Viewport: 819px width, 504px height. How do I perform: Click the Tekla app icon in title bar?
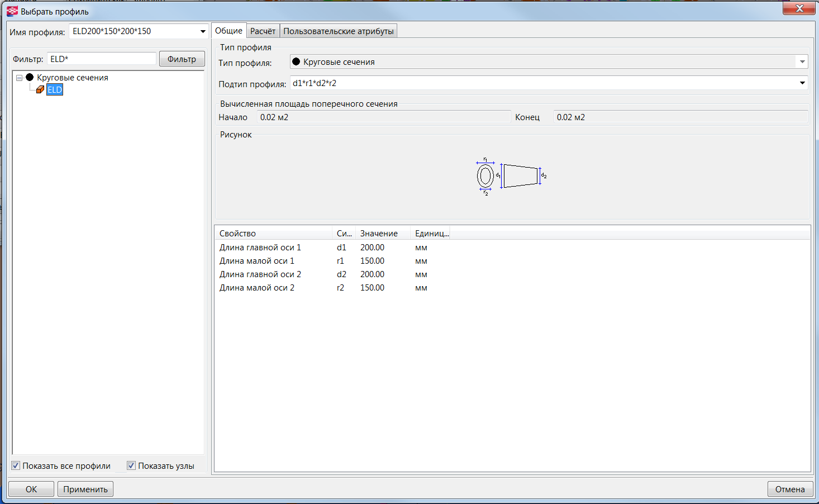12,11
